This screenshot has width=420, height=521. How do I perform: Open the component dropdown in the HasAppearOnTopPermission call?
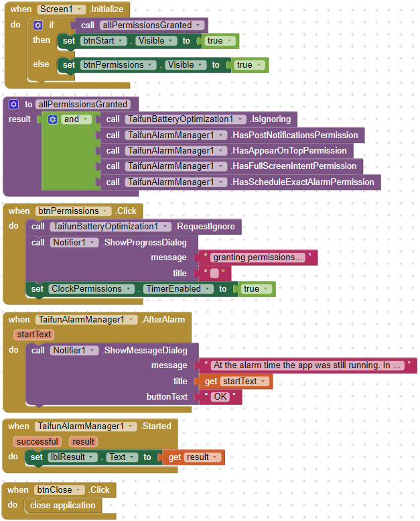pos(220,151)
